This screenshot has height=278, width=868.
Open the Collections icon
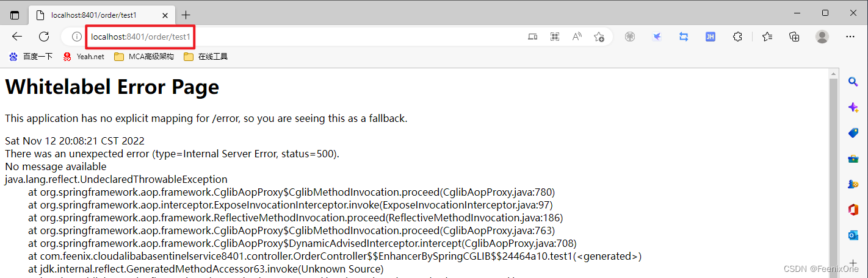(x=794, y=37)
